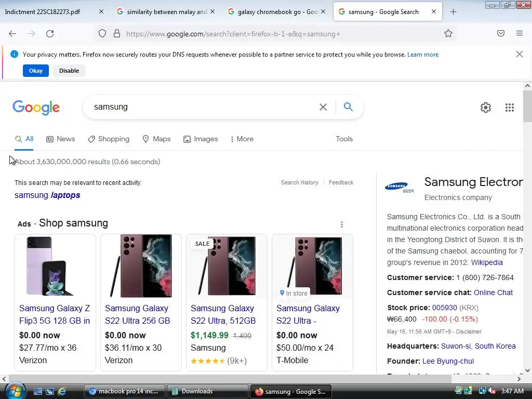The image size is (532, 399).
Task: Select the Images search filter
Action: tap(201, 139)
